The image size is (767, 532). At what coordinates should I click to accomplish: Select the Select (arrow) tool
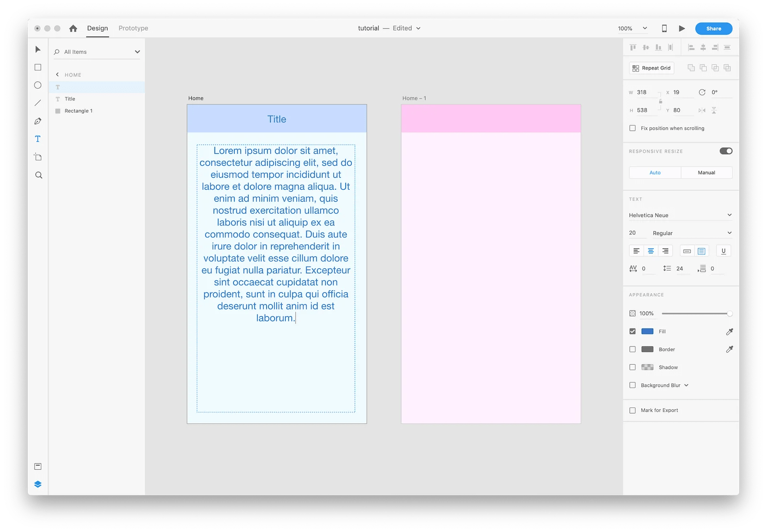coord(38,49)
